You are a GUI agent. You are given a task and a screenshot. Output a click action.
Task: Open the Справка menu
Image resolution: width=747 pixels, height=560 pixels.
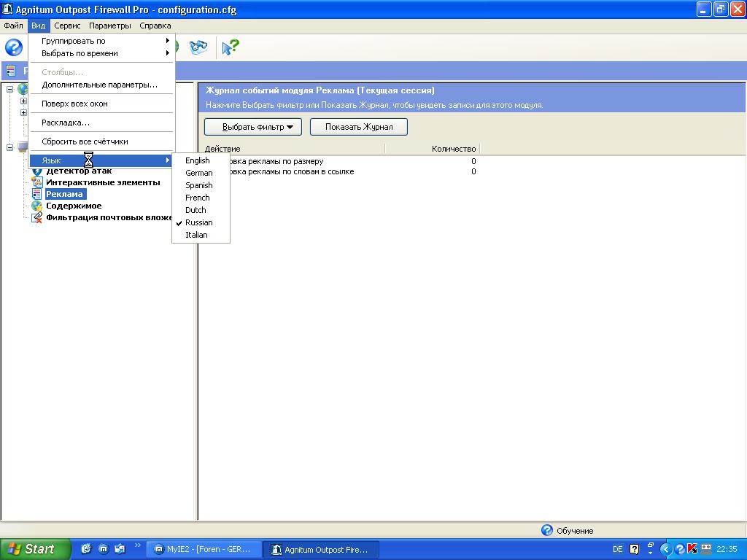pos(155,26)
